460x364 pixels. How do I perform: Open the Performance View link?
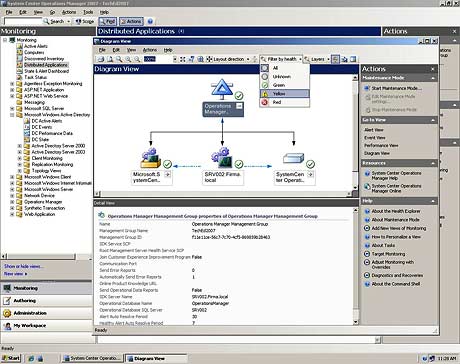(381, 146)
